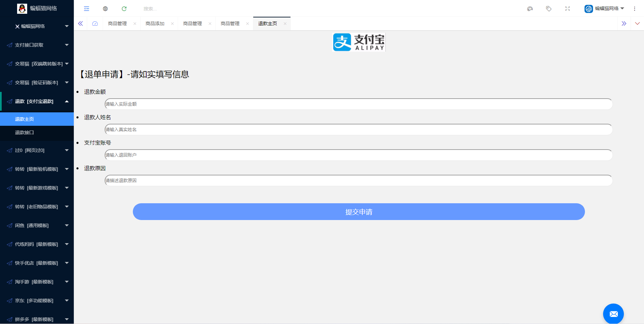644x324 pixels.
Task: Collapse the sidebar with the menu-fold icon
Action: (87, 9)
